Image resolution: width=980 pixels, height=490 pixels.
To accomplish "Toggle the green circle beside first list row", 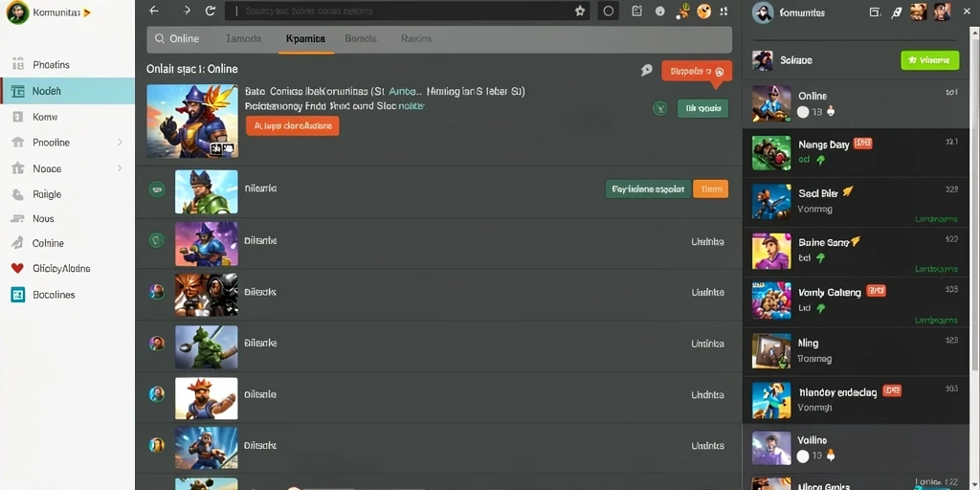I will [156, 189].
